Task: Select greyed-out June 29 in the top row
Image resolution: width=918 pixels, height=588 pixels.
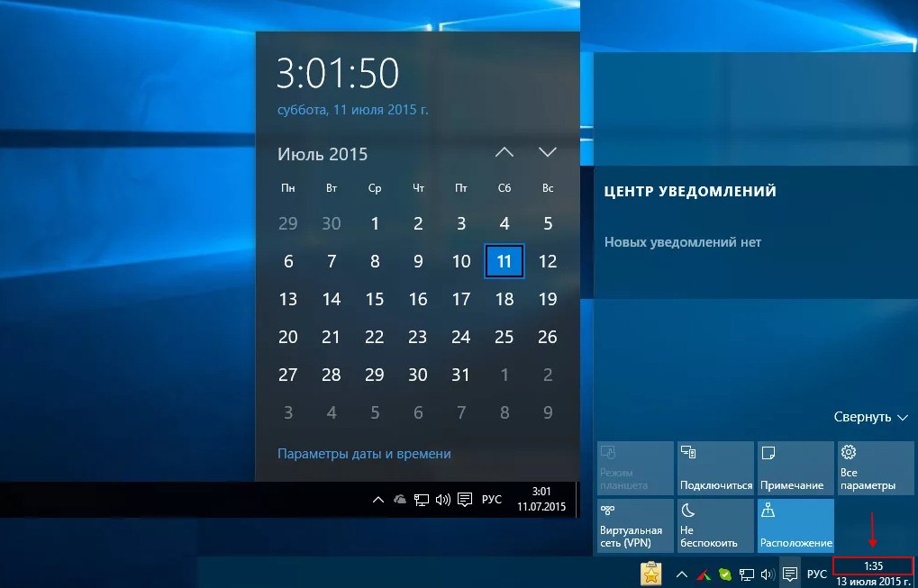Action: coord(288,223)
